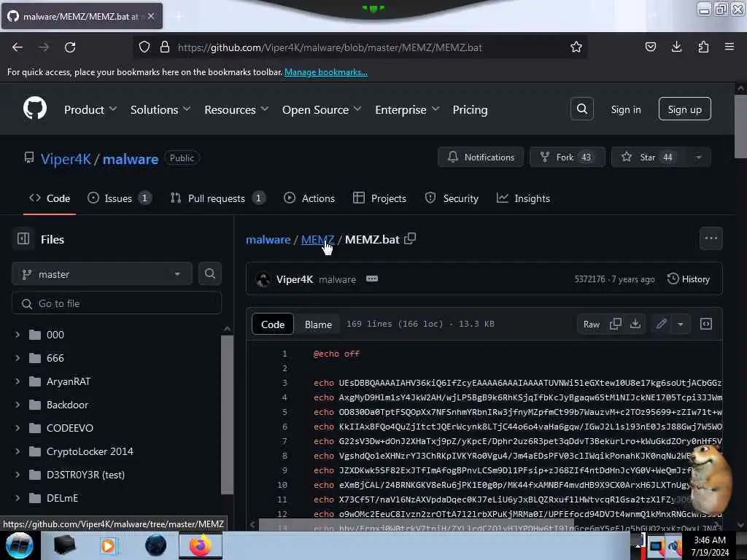Open a new tab with the plus button
This screenshot has height=560, width=747.
point(178,17)
